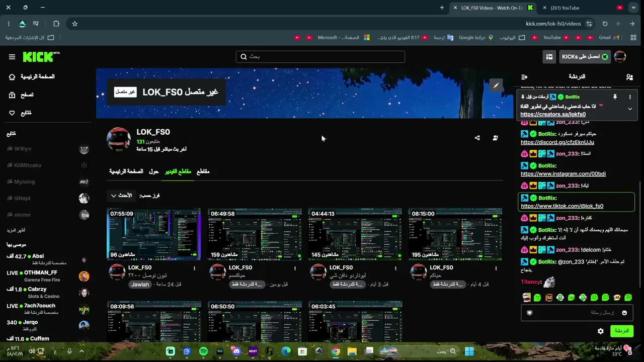The image size is (644, 362).
Task: Click the Kick search field
Action: pos(320,57)
